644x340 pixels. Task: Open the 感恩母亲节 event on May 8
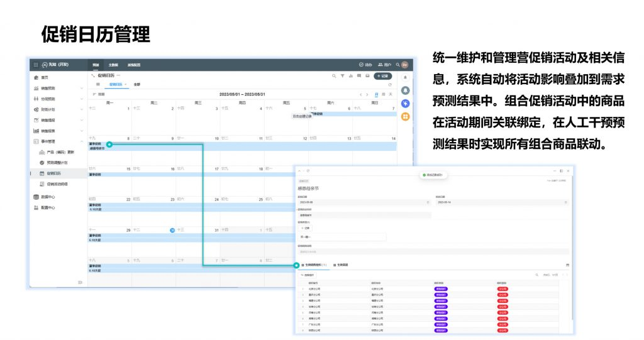(x=242, y=148)
